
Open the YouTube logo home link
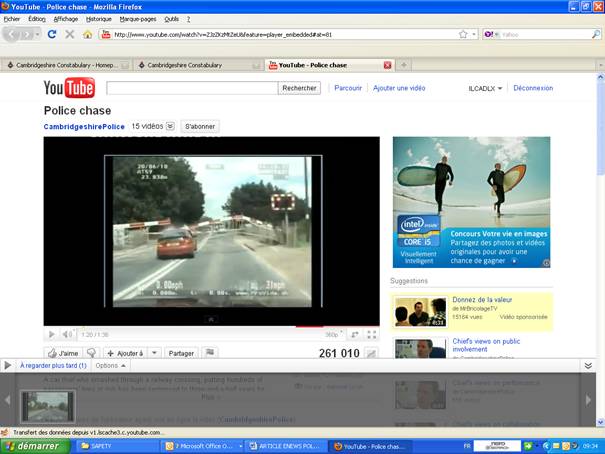(69, 88)
